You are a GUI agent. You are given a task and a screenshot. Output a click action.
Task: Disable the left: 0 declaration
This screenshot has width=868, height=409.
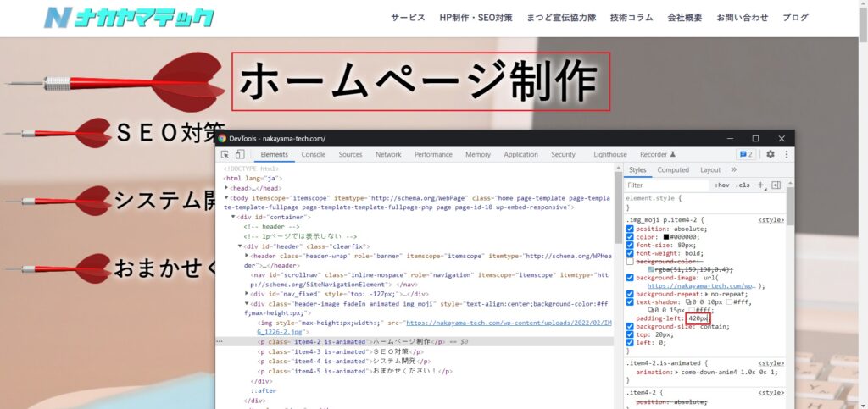click(630, 343)
